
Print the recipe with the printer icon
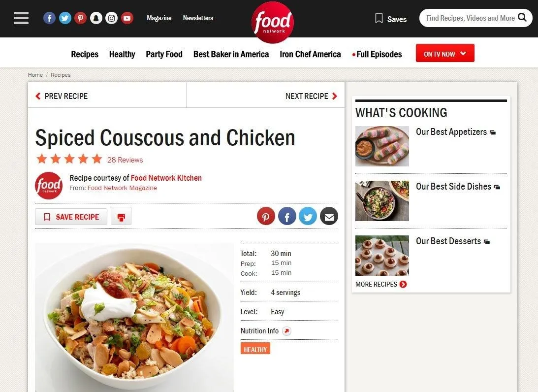[121, 217]
